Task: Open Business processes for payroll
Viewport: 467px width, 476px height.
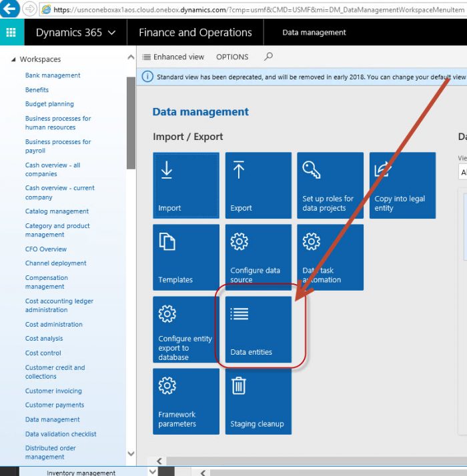Action: click(58, 146)
